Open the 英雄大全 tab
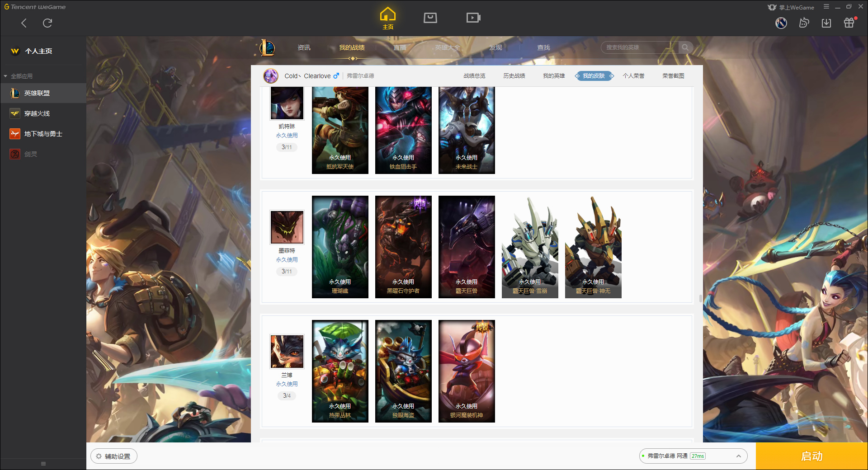Viewport: 868px width, 470px height. click(x=448, y=47)
